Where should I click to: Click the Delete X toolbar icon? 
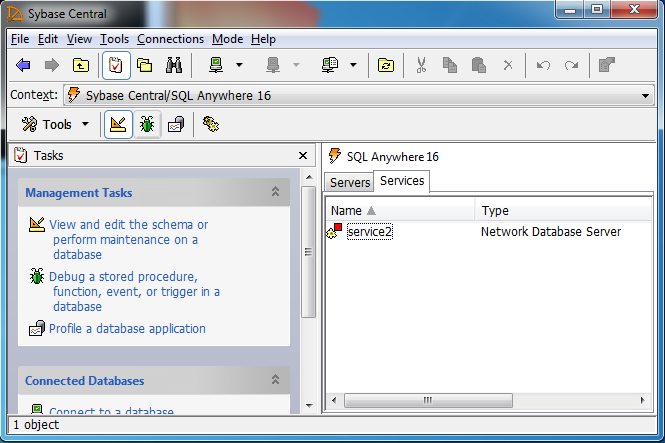click(x=508, y=65)
